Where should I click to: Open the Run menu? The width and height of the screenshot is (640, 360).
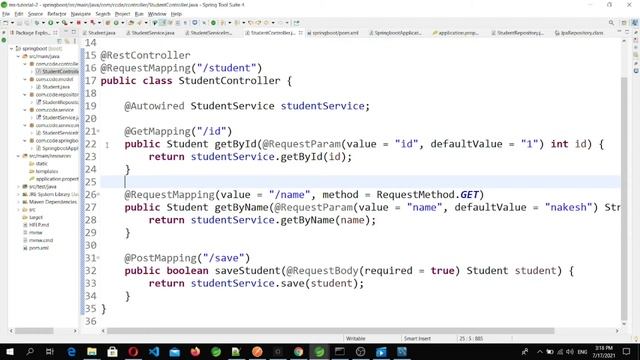coord(139,14)
